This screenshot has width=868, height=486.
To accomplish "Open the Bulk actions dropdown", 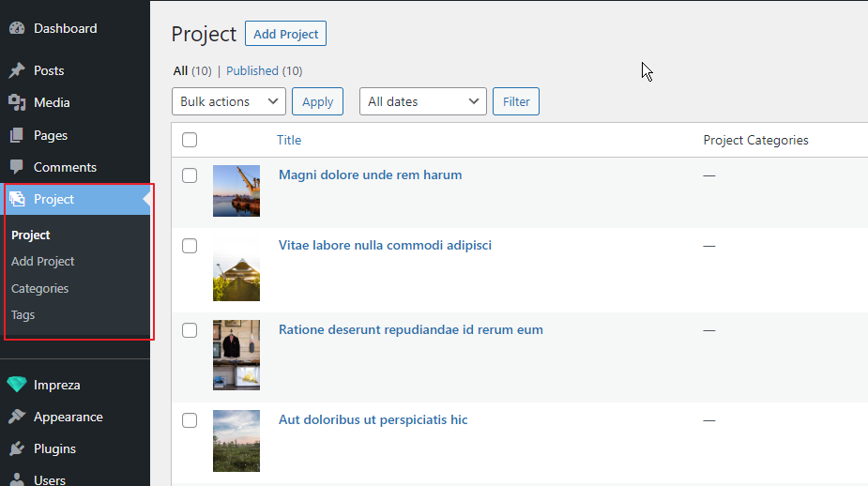I will (x=229, y=101).
